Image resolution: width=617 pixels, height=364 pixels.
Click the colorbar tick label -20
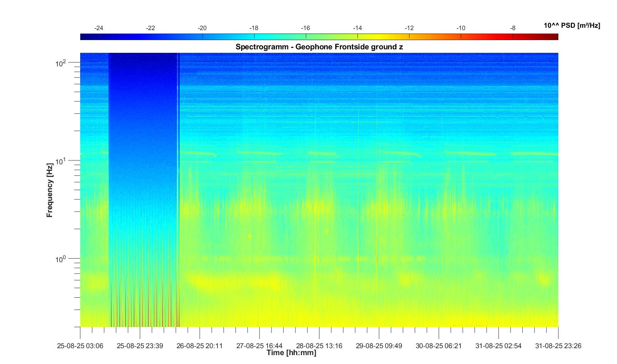[202, 28]
